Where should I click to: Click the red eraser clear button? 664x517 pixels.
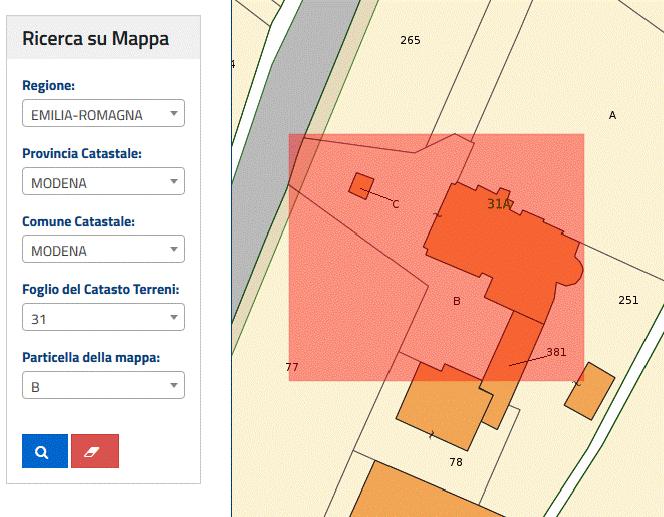(95, 451)
